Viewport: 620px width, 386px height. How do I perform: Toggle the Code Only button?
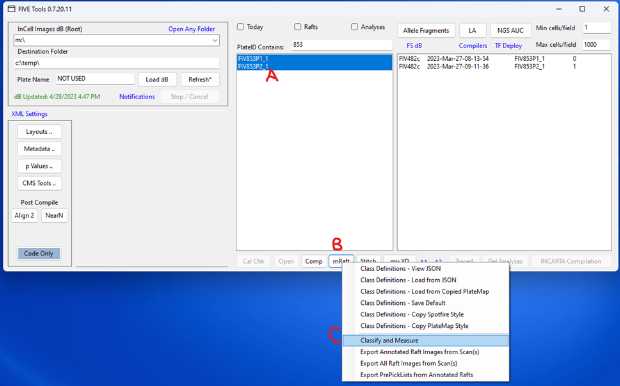pos(39,253)
